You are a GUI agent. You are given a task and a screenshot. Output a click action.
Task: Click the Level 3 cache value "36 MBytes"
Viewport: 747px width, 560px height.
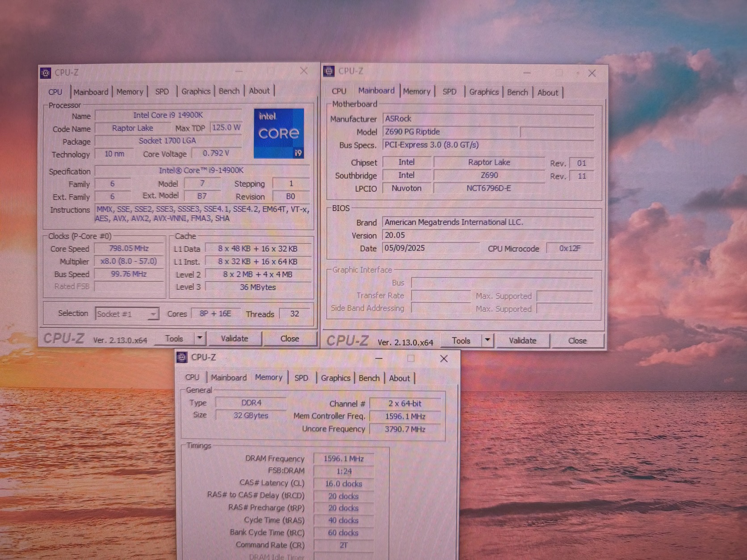coord(258,287)
